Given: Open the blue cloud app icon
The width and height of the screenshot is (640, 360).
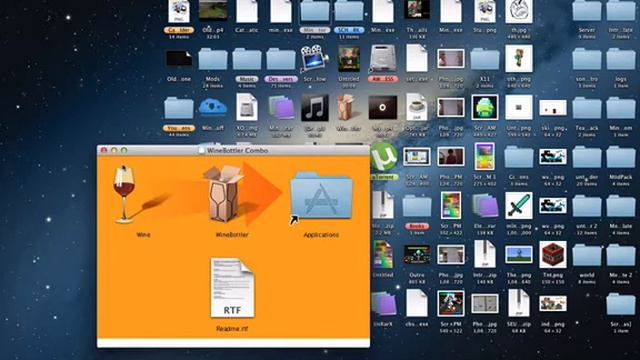Looking at the screenshot, I should [x=213, y=108].
